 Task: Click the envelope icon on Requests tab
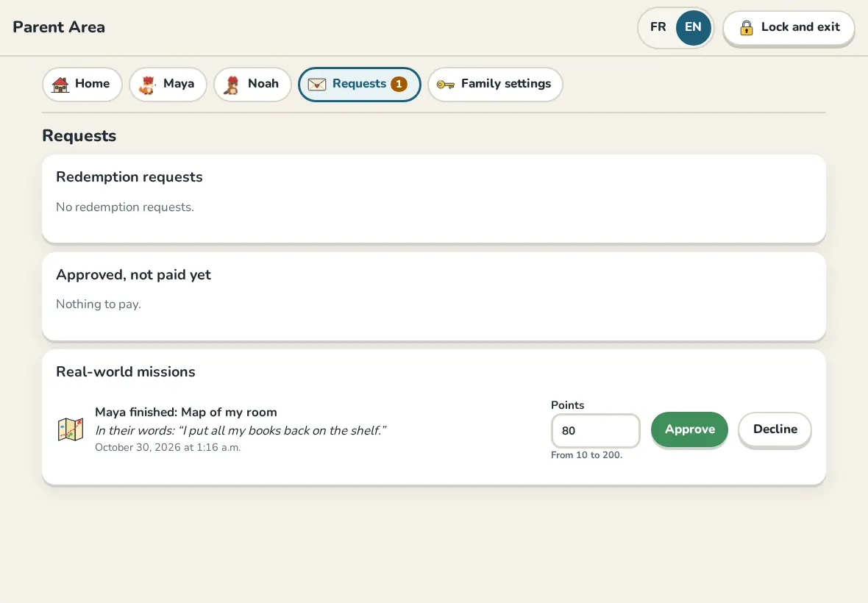(316, 84)
